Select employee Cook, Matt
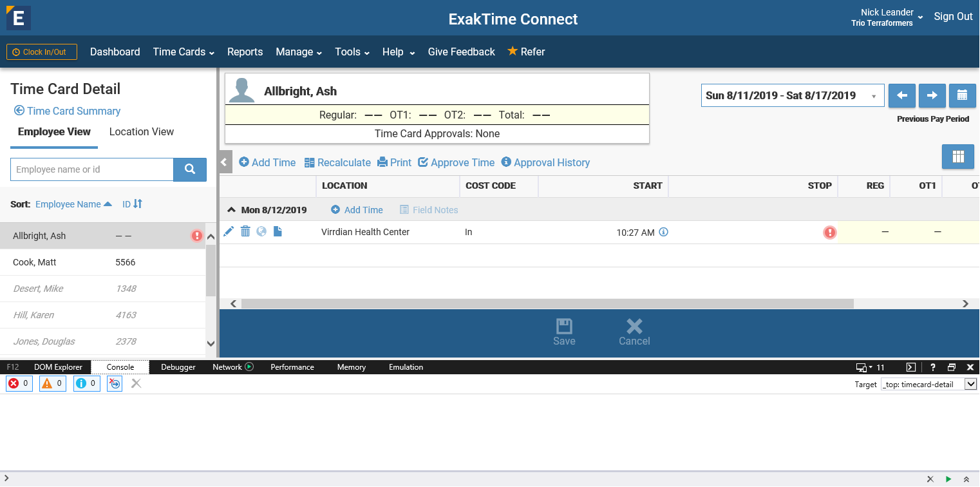The width and height of the screenshot is (980, 487). [103, 262]
